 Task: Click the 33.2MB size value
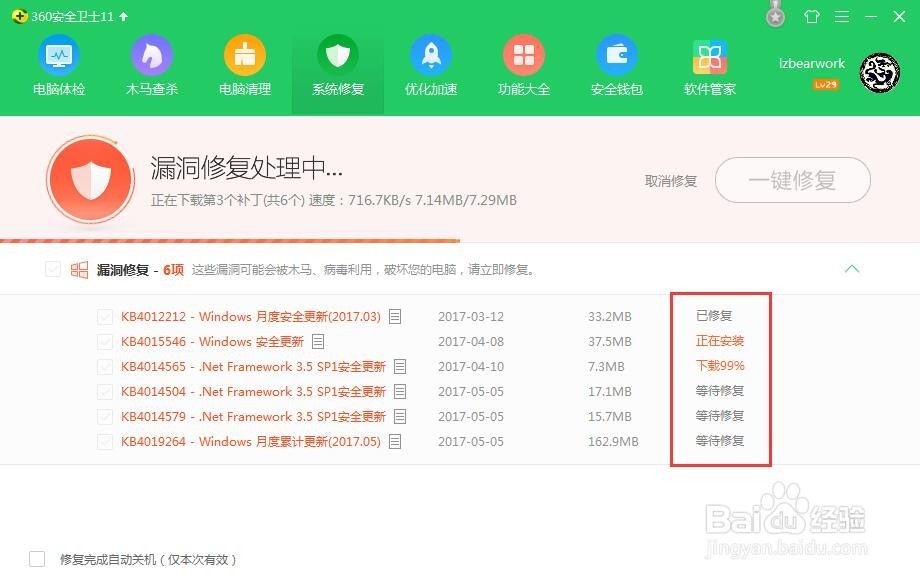[x=610, y=317]
